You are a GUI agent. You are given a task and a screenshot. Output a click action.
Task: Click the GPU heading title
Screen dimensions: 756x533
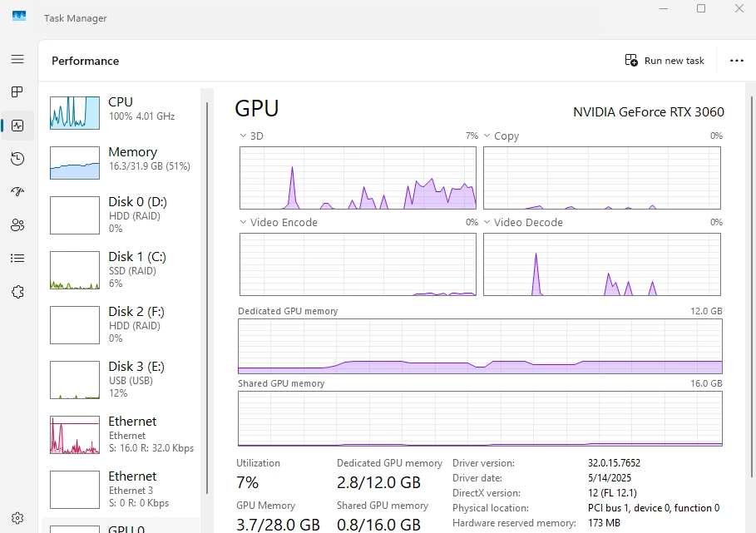point(256,108)
